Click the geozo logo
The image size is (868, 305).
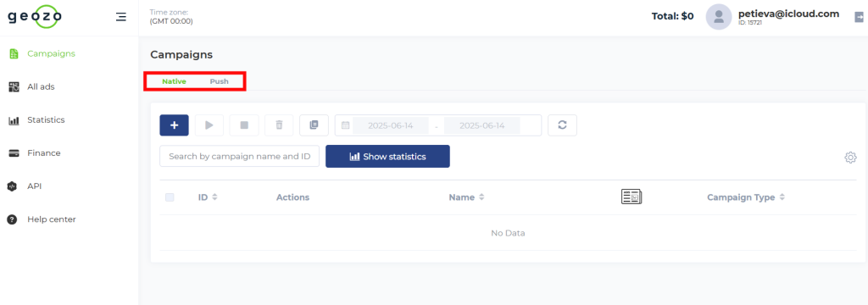click(34, 17)
